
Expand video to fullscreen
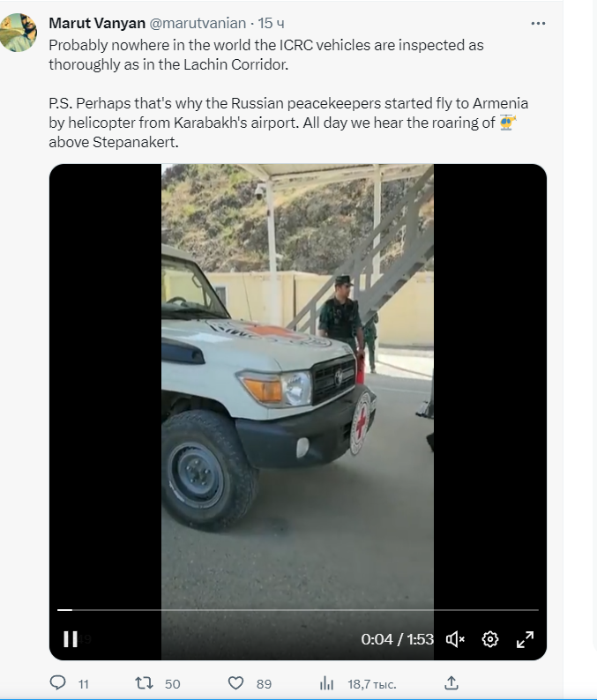pyautogui.click(x=525, y=639)
